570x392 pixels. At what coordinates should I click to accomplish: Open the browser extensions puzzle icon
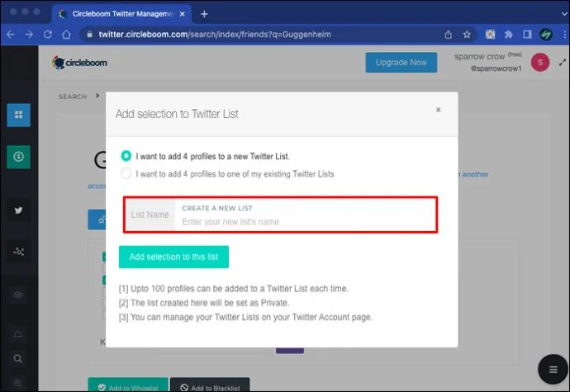click(509, 35)
